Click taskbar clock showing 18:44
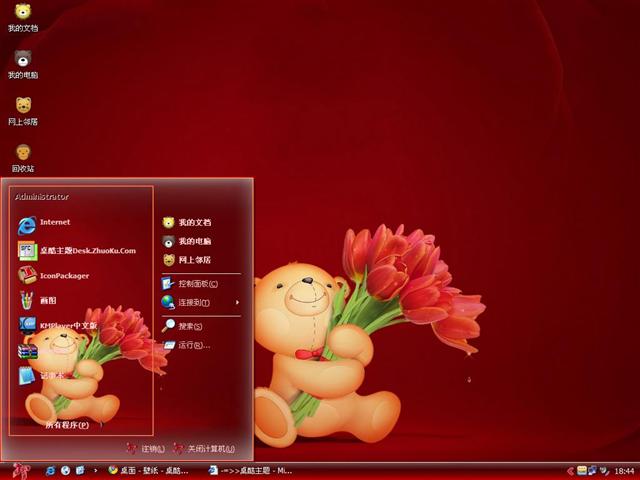Viewport: 640px width, 480px height. click(624, 471)
